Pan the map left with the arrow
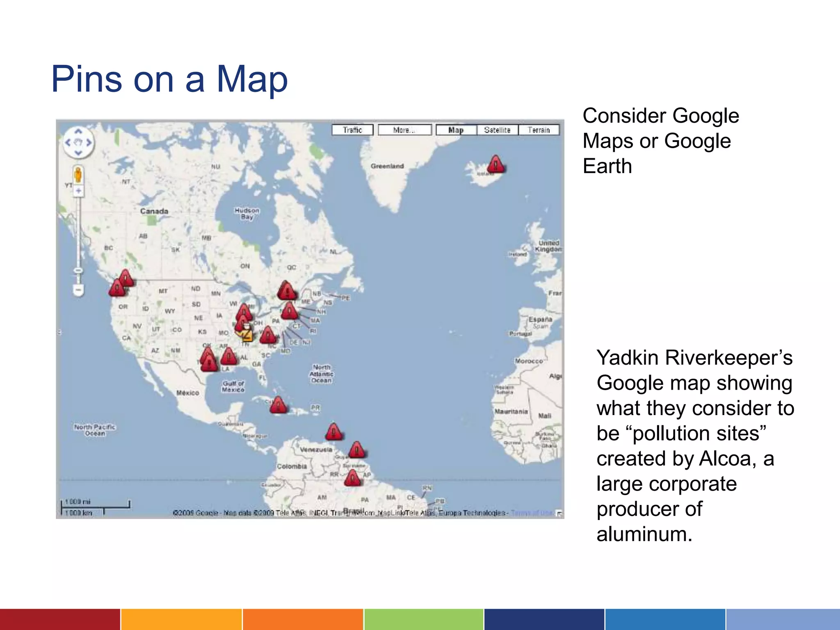840x630 pixels. pyautogui.click(x=68, y=143)
